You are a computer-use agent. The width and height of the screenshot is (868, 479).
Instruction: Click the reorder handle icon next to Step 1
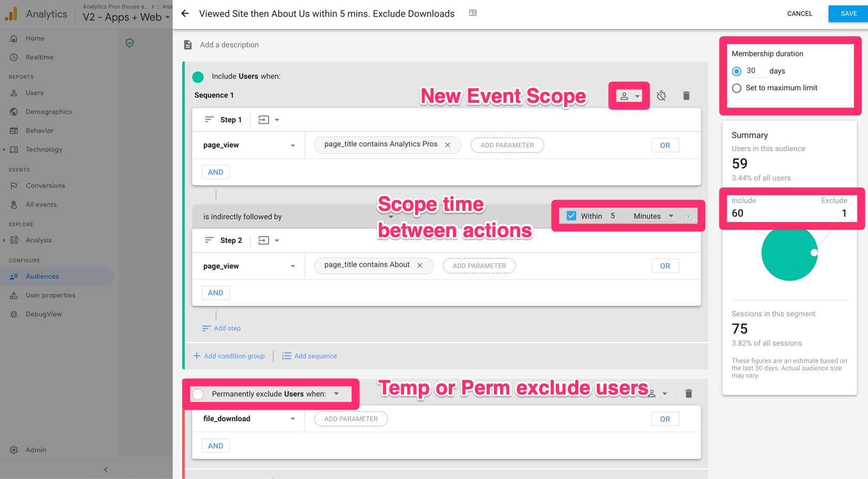pos(209,120)
